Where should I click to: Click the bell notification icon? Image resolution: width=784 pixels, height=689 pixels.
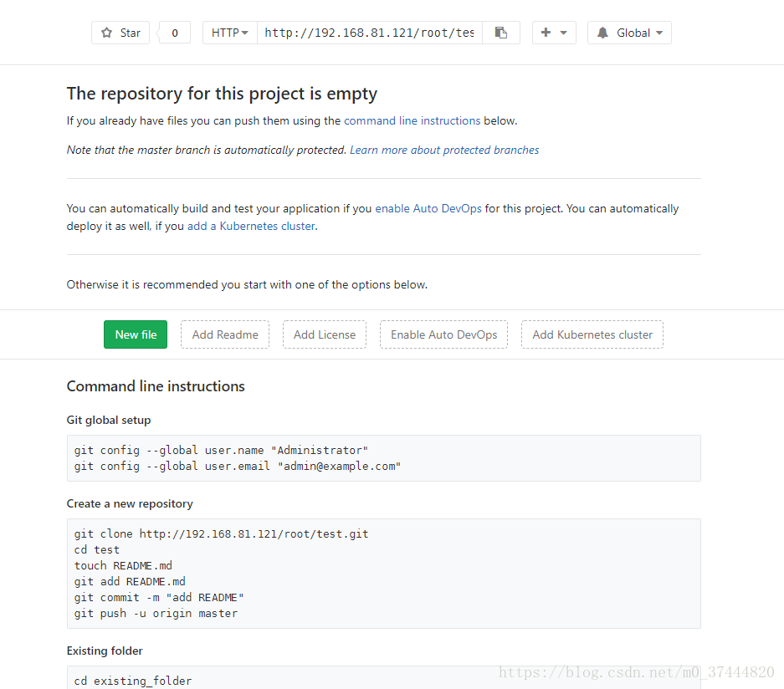coord(602,33)
